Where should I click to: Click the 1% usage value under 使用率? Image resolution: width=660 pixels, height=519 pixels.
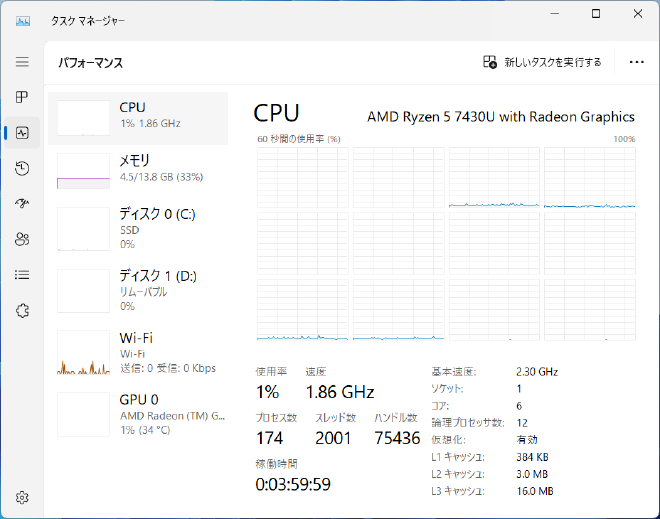click(268, 392)
